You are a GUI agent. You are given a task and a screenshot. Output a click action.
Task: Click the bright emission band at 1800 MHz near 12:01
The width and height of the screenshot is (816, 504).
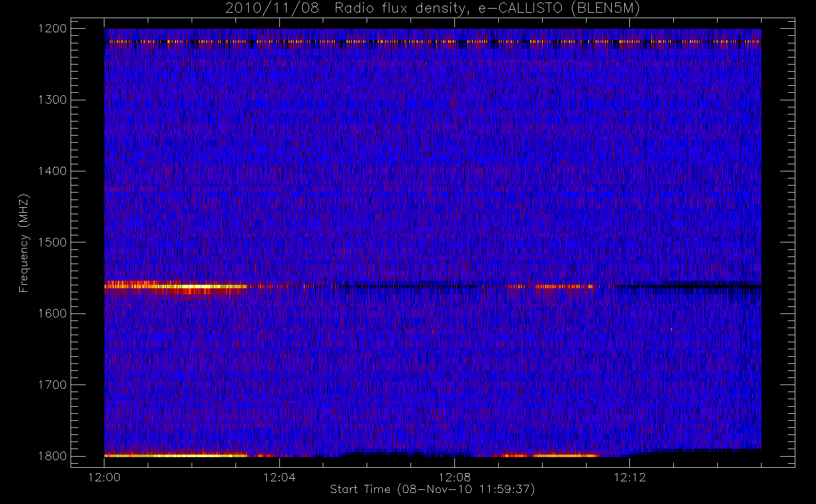(x=176, y=455)
